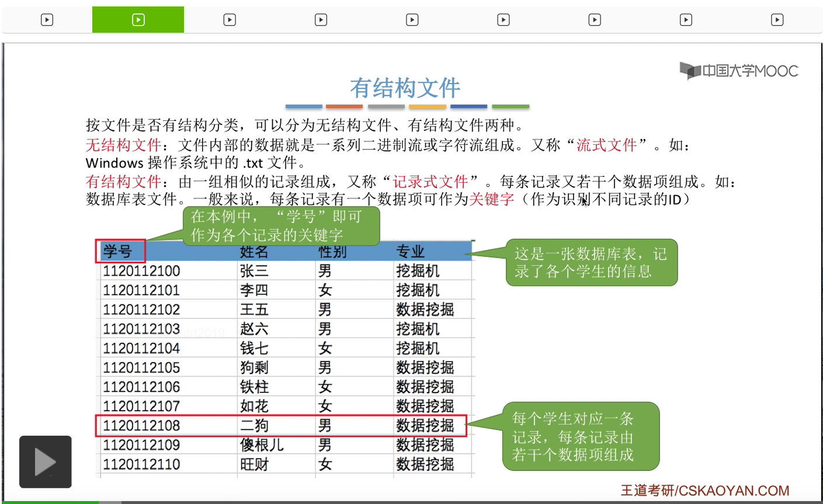Click student ID 1120112110

(x=141, y=464)
